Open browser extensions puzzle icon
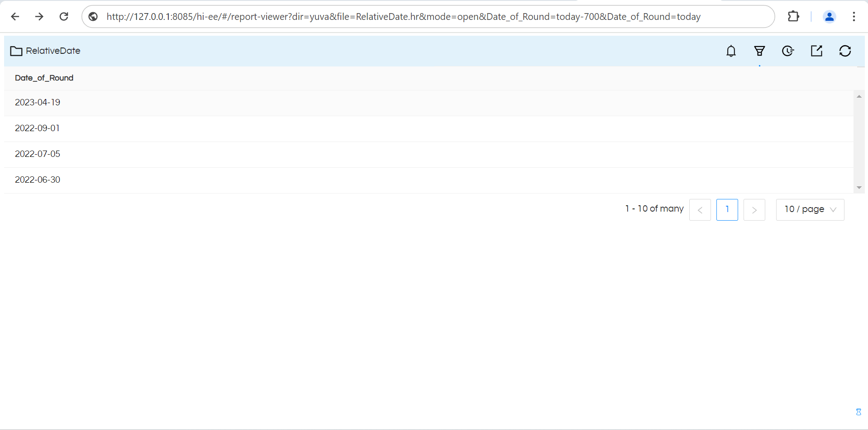868x430 pixels. tap(793, 17)
